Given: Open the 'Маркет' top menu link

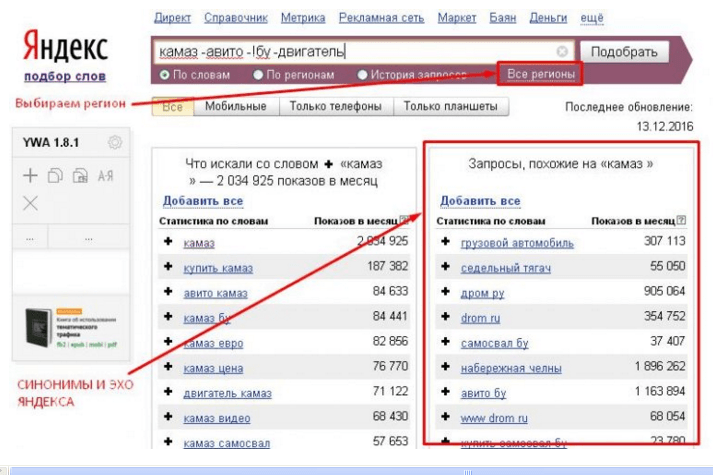Looking at the screenshot, I should pyautogui.click(x=457, y=18).
